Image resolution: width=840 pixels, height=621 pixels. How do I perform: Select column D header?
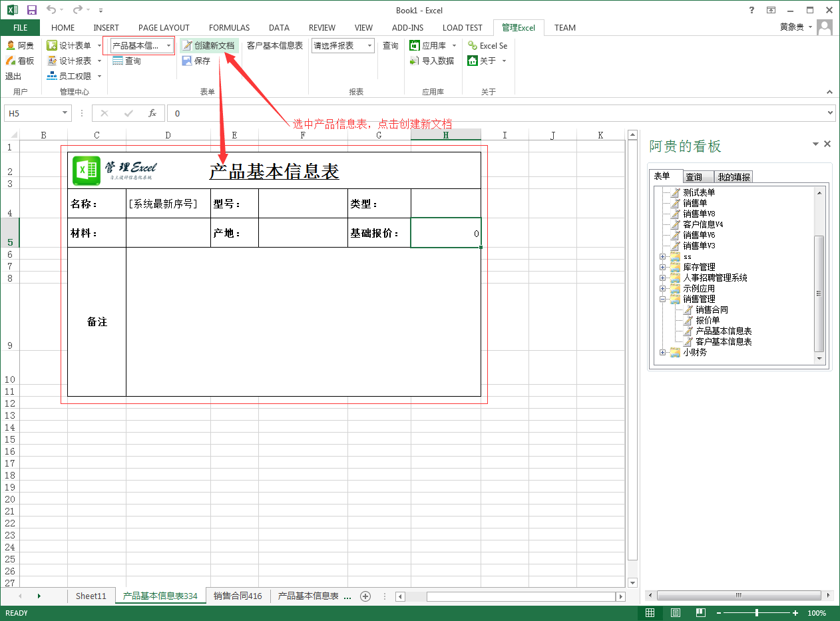(168, 135)
